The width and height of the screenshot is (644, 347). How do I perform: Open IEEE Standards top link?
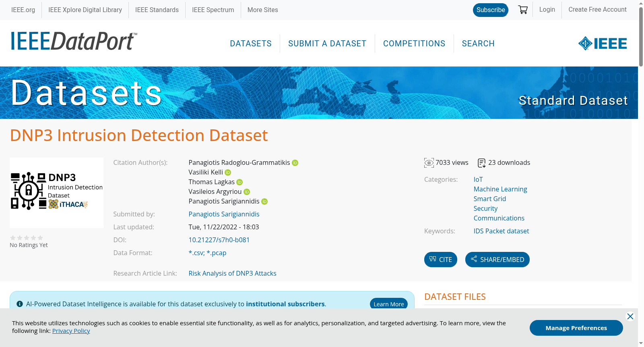click(x=157, y=10)
